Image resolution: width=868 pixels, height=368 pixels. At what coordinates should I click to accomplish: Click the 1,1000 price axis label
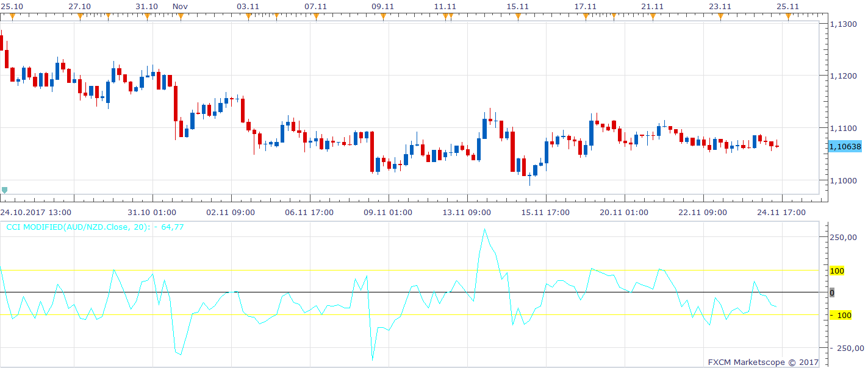(x=844, y=181)
